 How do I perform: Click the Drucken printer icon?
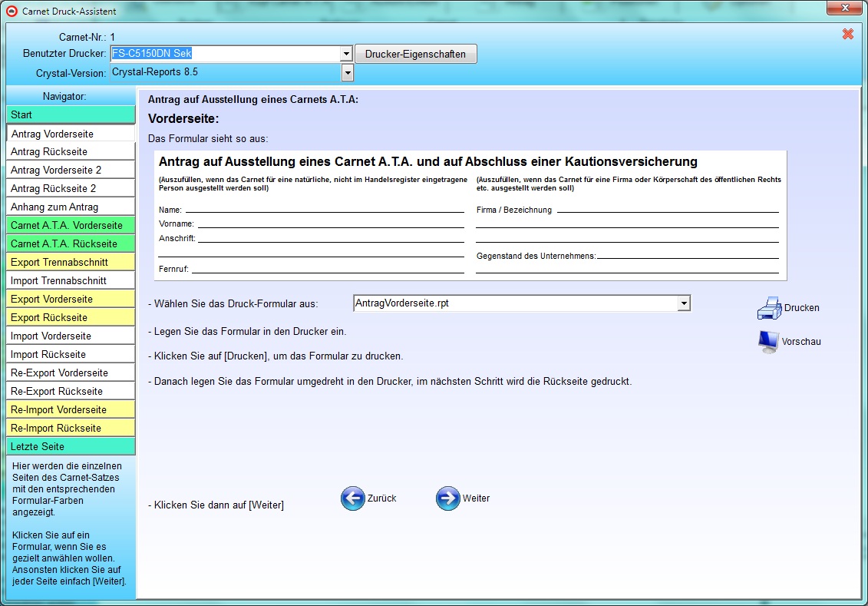tap(769, 308)
